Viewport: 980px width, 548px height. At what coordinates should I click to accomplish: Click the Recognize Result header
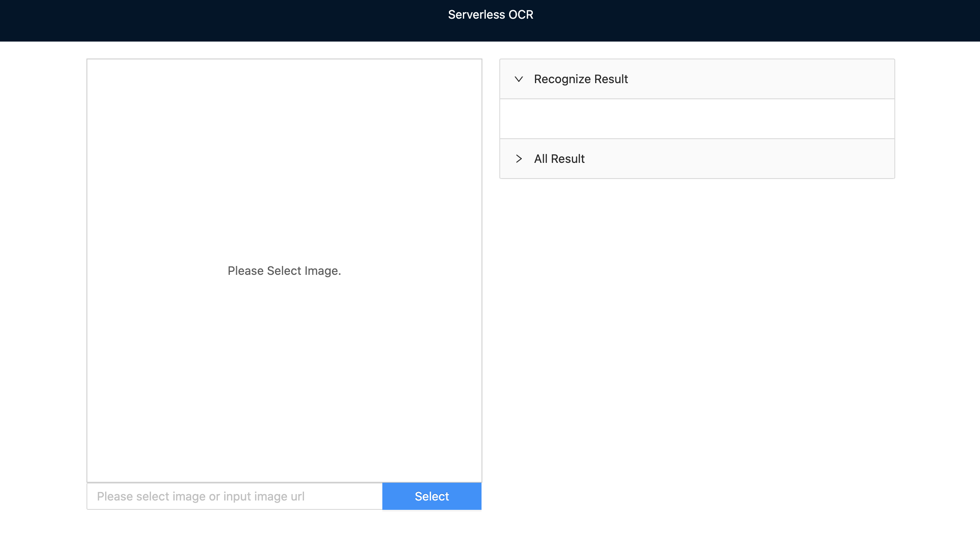[x=581, y=79]
